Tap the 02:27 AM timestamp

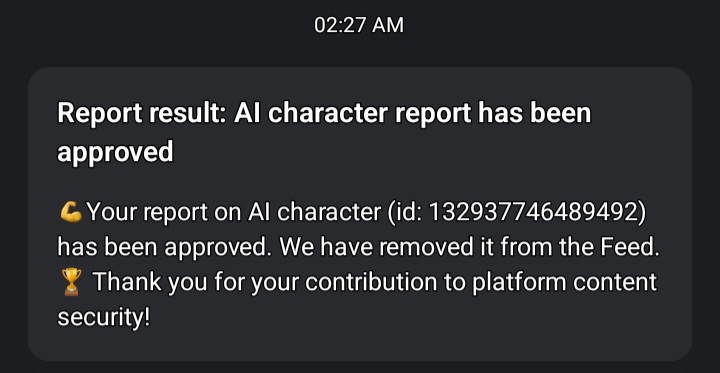[x=359, y=25]
